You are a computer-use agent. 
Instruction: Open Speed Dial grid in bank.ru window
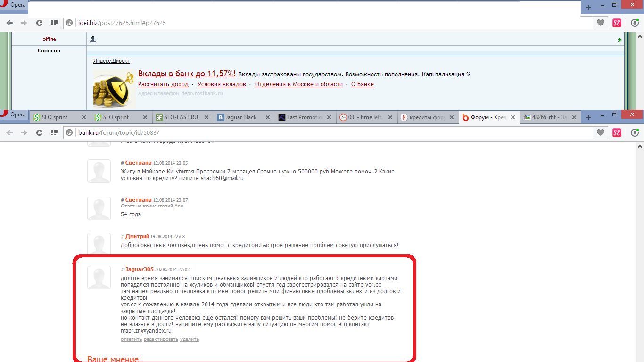tap(55, 133)
